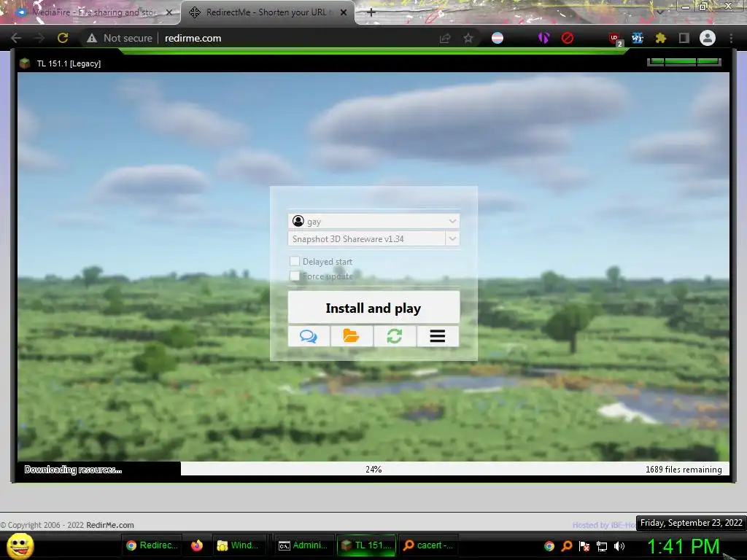Click the red prohibited-sign extension icon
747x560 pixels.
coord(567,38)
